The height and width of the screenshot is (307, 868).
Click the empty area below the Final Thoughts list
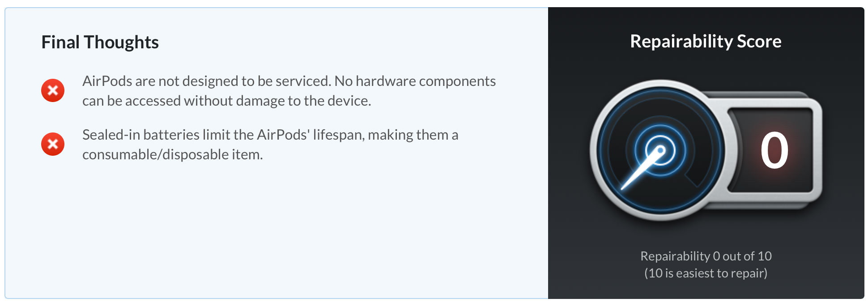click(277, 228)
